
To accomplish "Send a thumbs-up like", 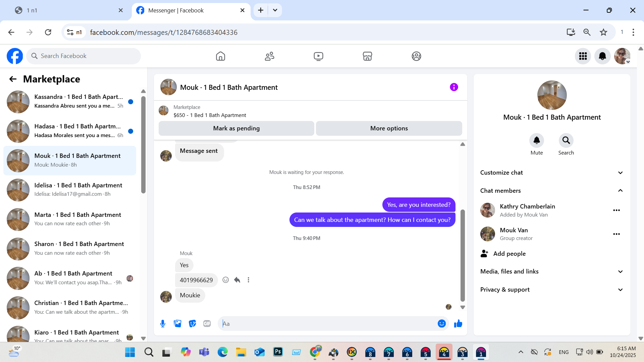I will coord(458,323).
